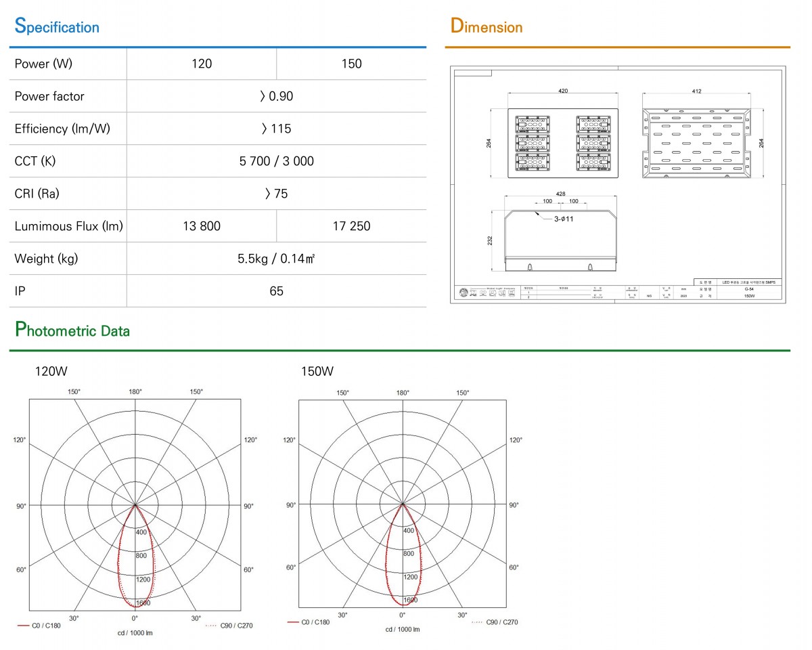Click the C0 / C180 legend under the 120W chart

point(38,626)
